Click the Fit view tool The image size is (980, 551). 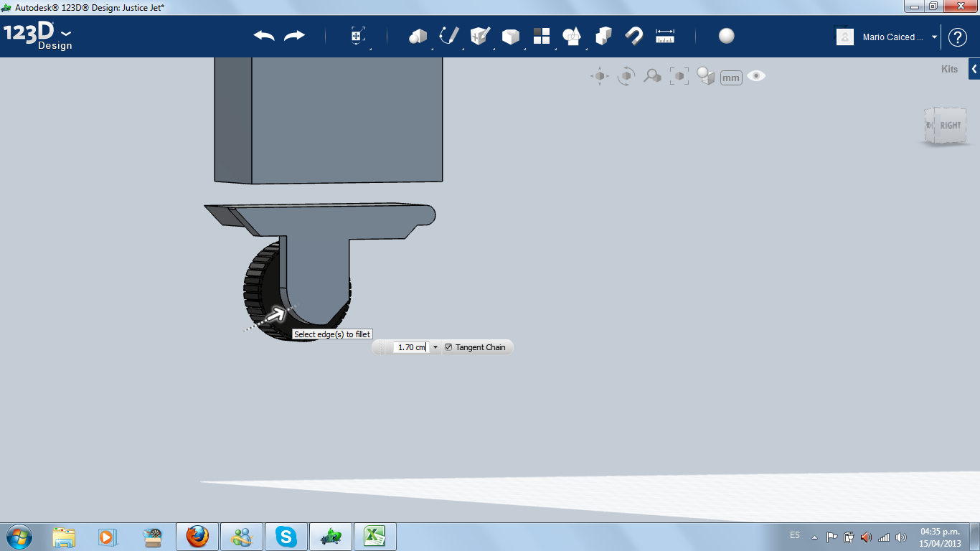click(679, 76)
